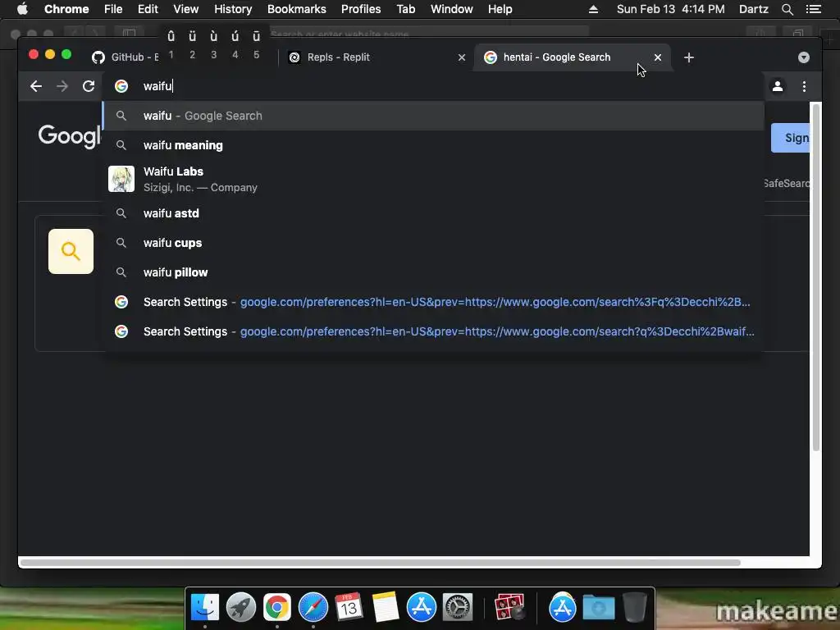Close the hentai - Google Search tab

tap(658, 57)
